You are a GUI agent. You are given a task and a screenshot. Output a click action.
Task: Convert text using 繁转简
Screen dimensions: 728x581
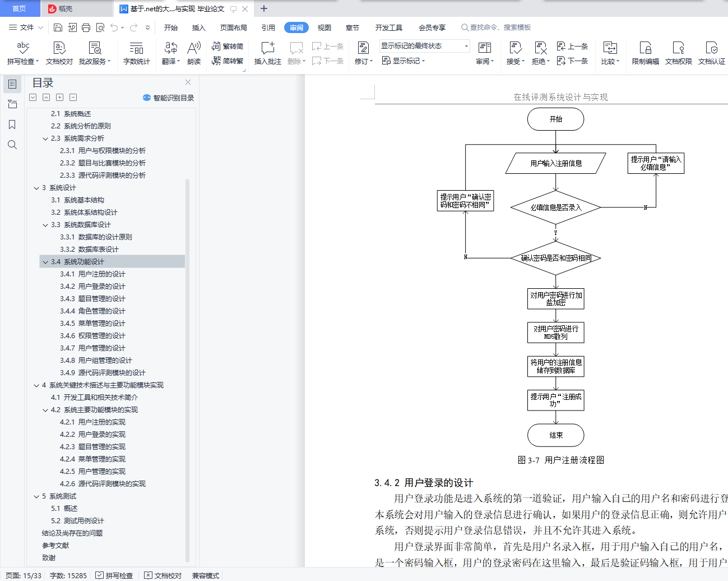pos(228,46)
